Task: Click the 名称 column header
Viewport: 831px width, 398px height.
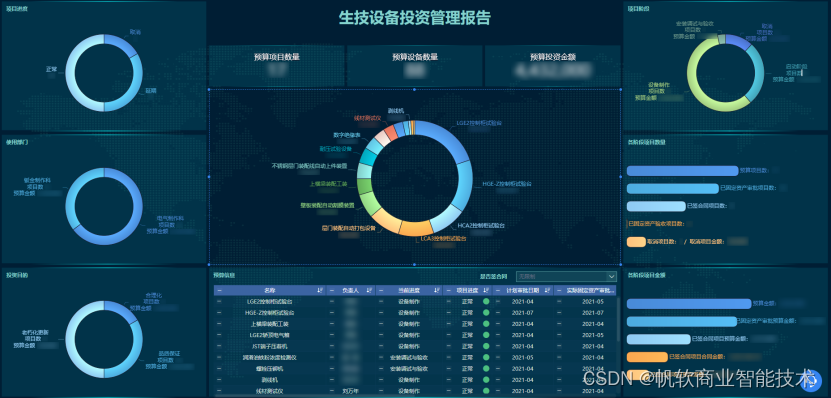Action: 270,290
